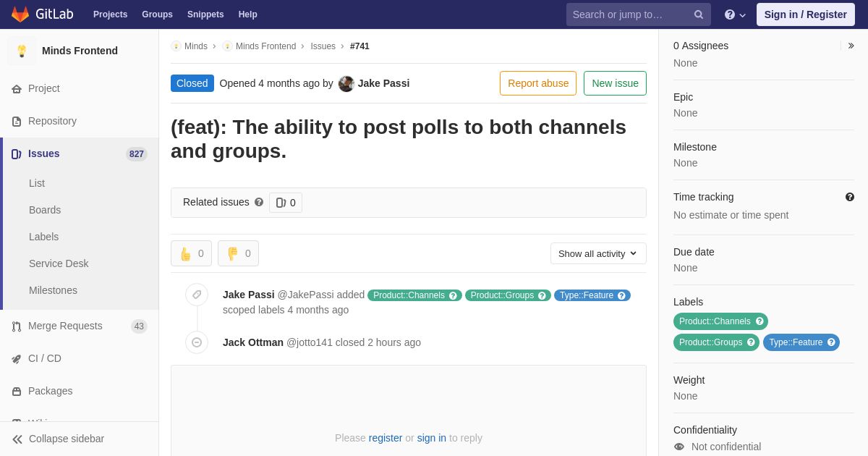Click help icon on sidebar Product::Channels label
The height and width of the screenshot is (456, 868).
click(x=759, y=321)
